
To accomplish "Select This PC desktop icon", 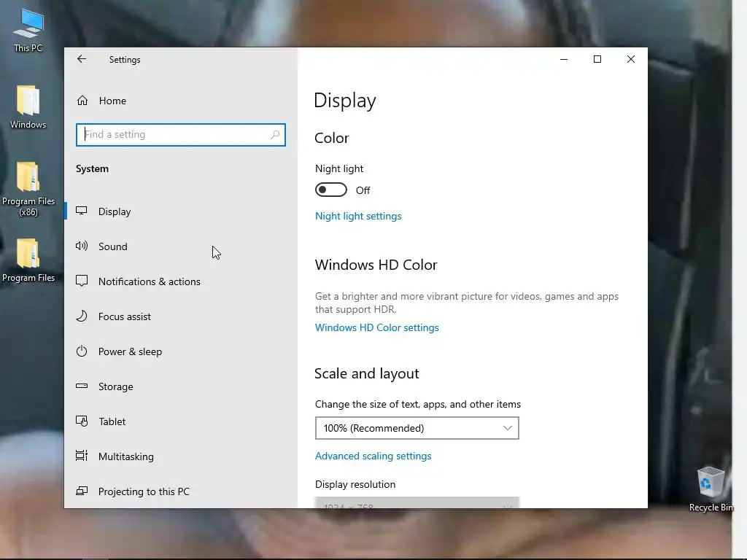I will (x=28, y=30).
